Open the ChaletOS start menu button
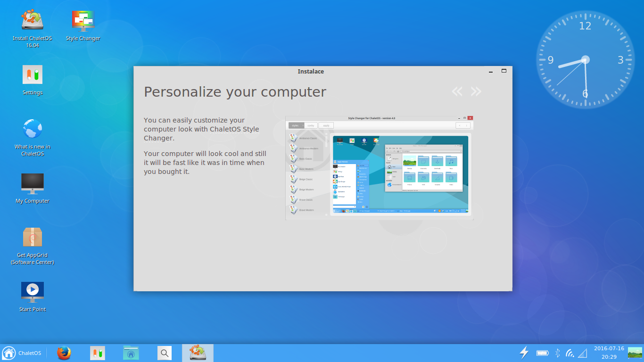 pos(22,353)
